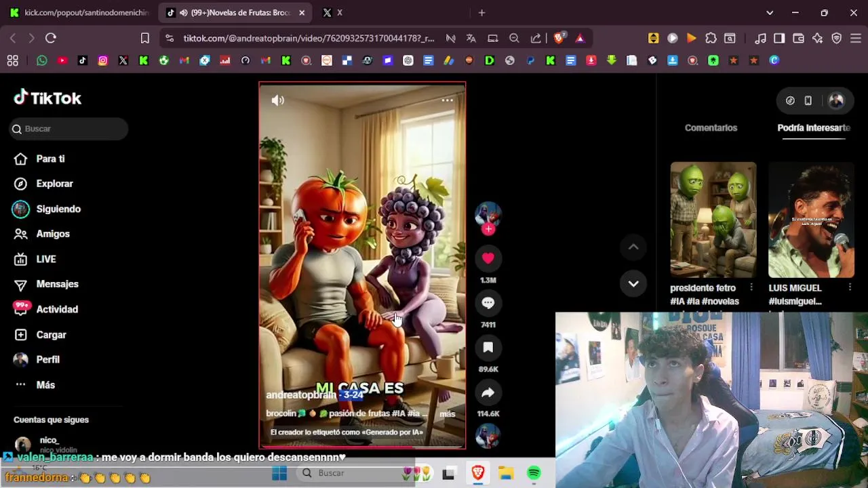Switch to the Comentarios tab
Screen dimensions: 868x488
pyautogui.click(x=711, y=127)
